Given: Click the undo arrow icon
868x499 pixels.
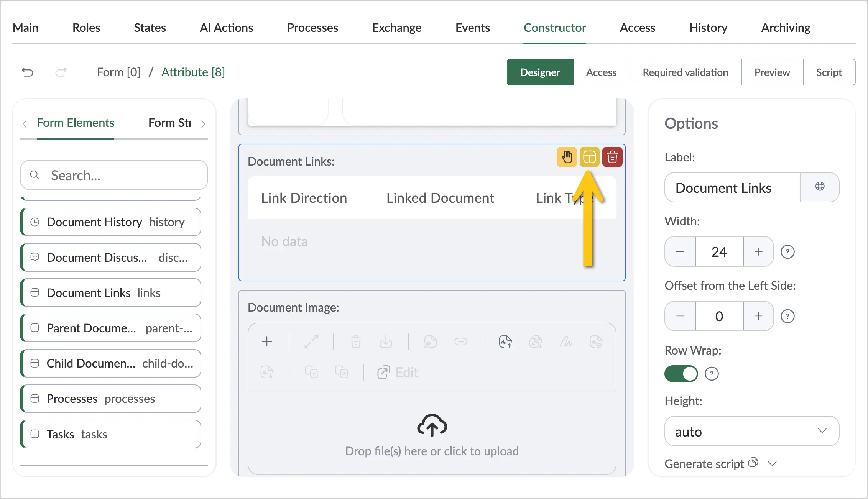Looking at the screenshot, I should click(28, 72).
